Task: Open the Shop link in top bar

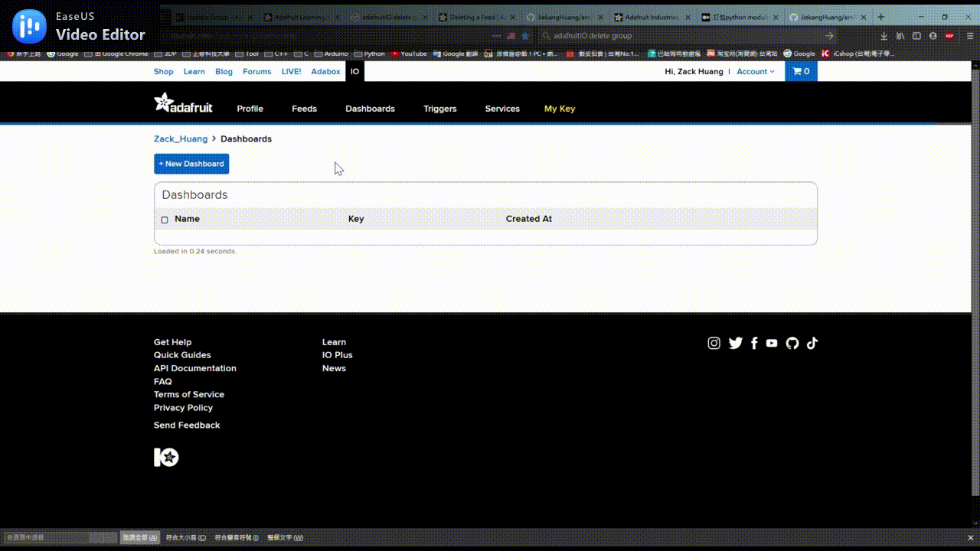Action: [x=164, y=71]
